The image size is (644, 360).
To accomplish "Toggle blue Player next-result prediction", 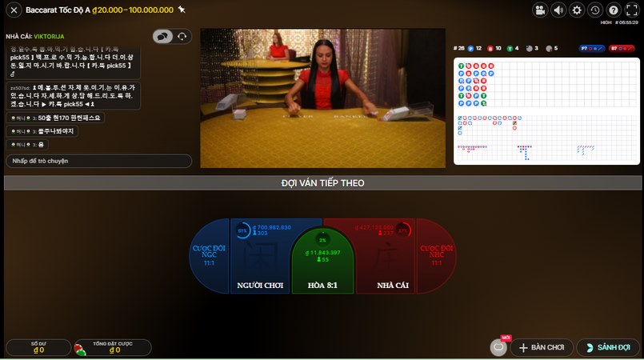I will click(591, 49).
